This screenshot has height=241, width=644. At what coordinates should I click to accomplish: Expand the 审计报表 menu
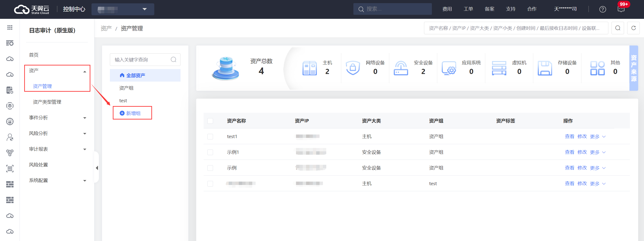(85, 149)
